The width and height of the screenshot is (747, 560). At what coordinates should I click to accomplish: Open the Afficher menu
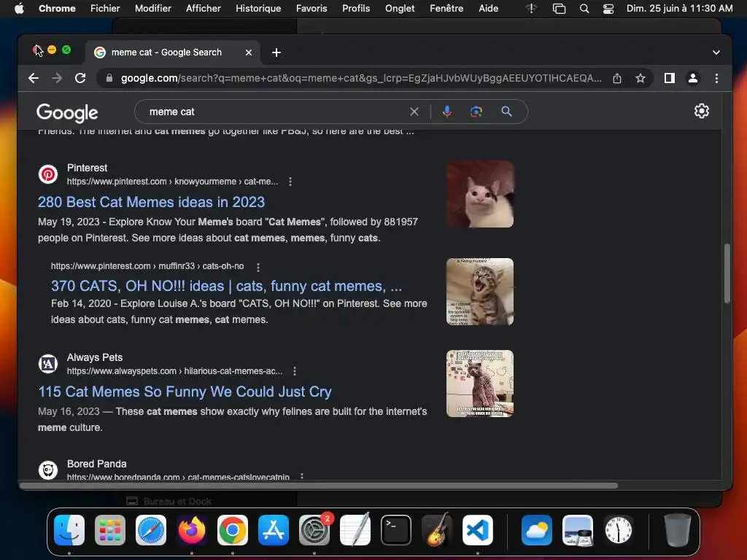204,8
